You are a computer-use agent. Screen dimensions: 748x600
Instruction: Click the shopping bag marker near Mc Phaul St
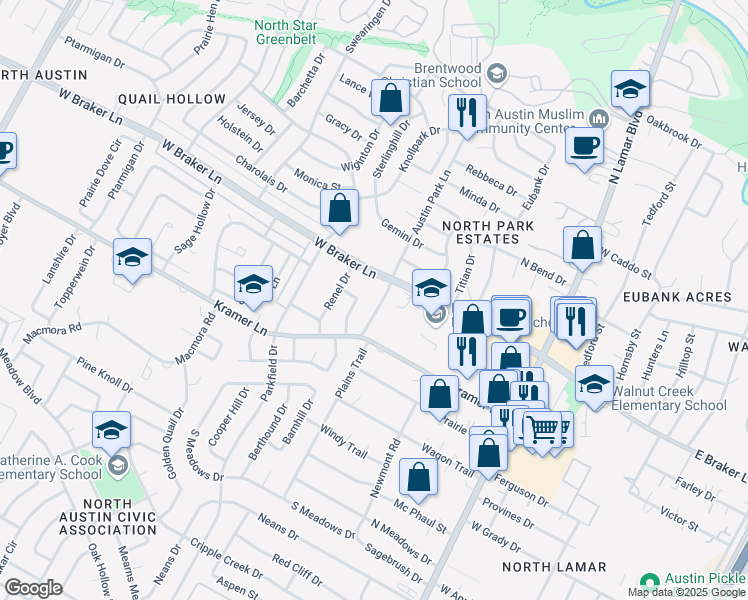[x=418, y=479]
